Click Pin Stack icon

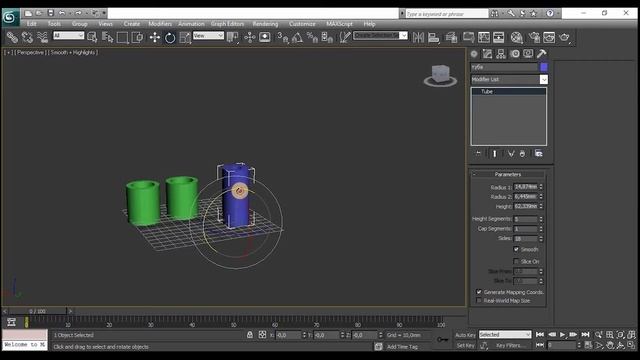pos(478,153)
